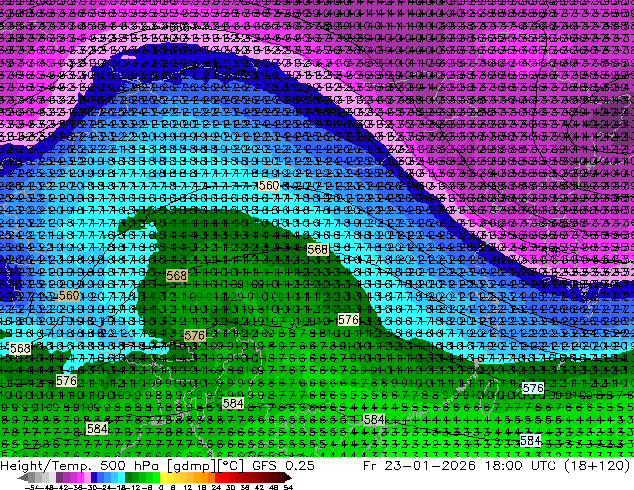This screenshot has width=634, height=490.
Task: Click the dark brown right arrow of the color bar
Action: click(x=287, y=478)
